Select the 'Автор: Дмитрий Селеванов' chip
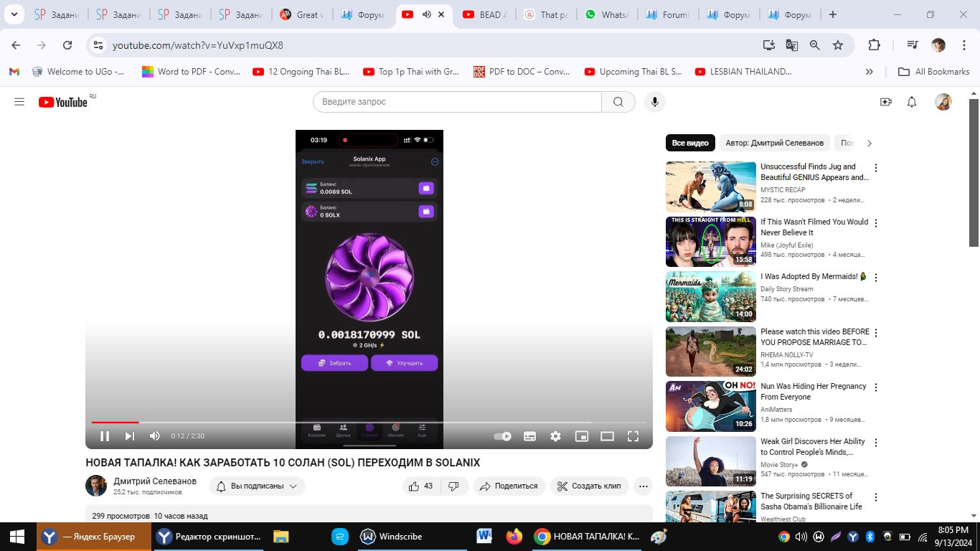This screenshot has width=980, height=551. point(774,143)
